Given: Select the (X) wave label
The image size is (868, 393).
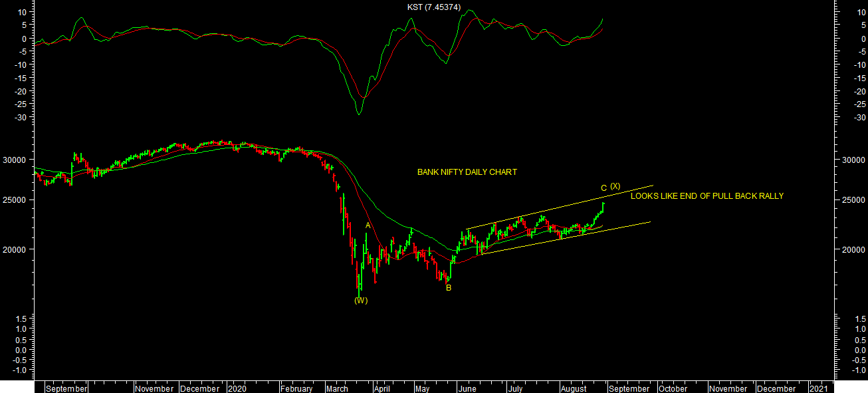Looking at the screenshot, I should [615, 186].
